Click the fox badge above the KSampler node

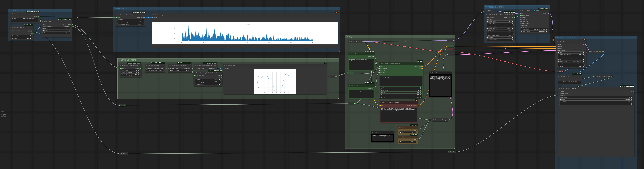point(585,39)
